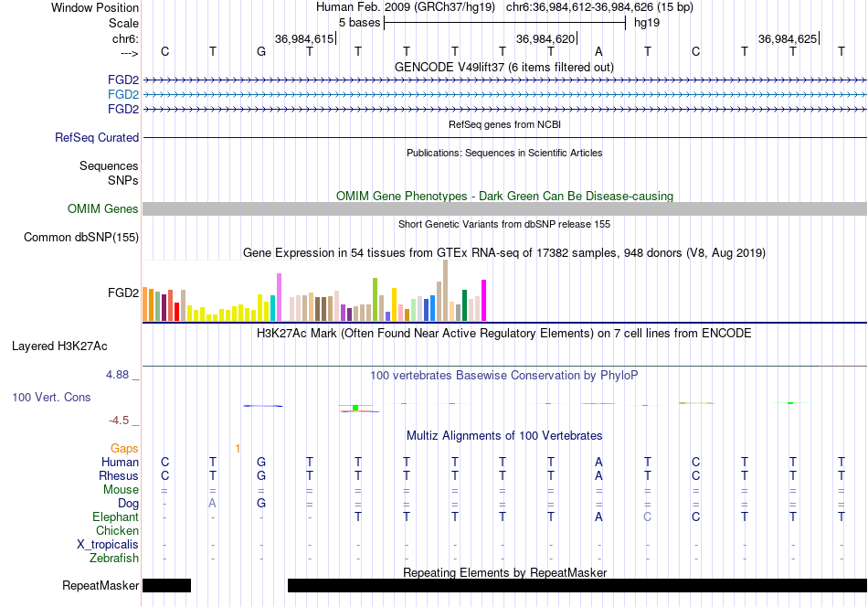This screenshot has width=868, height=607.
Task: Click the Layered H3K27Ac label
Action: [x=59, y=346]
